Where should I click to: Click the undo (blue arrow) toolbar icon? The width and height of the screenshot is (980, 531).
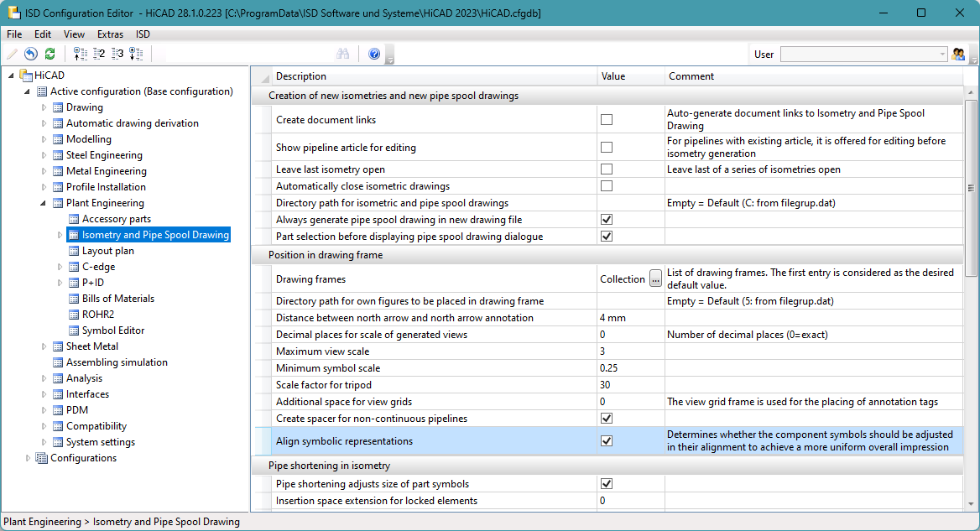point(30,55)
